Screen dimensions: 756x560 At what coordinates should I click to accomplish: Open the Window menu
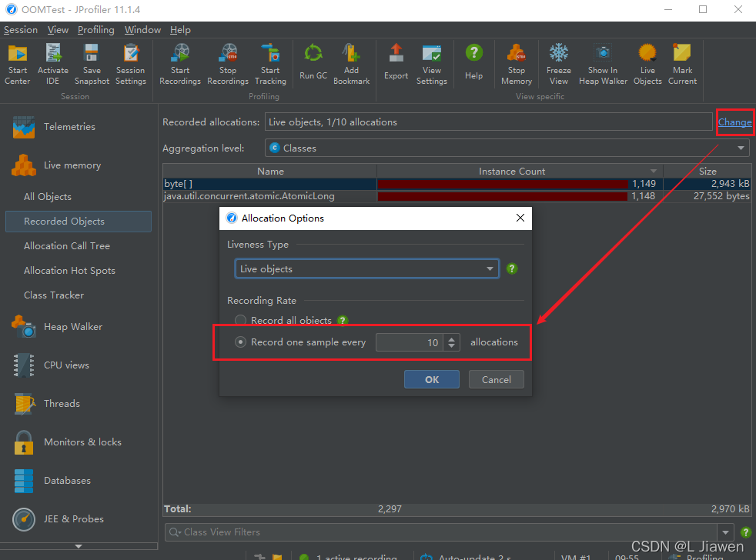pyautogui.click(x=142, y=30)
